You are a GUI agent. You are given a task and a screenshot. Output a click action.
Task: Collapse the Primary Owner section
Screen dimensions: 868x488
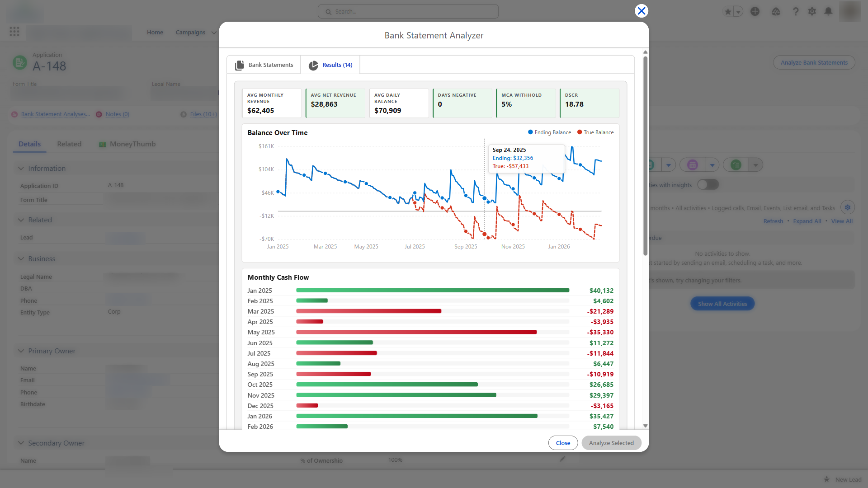[21, 351]
